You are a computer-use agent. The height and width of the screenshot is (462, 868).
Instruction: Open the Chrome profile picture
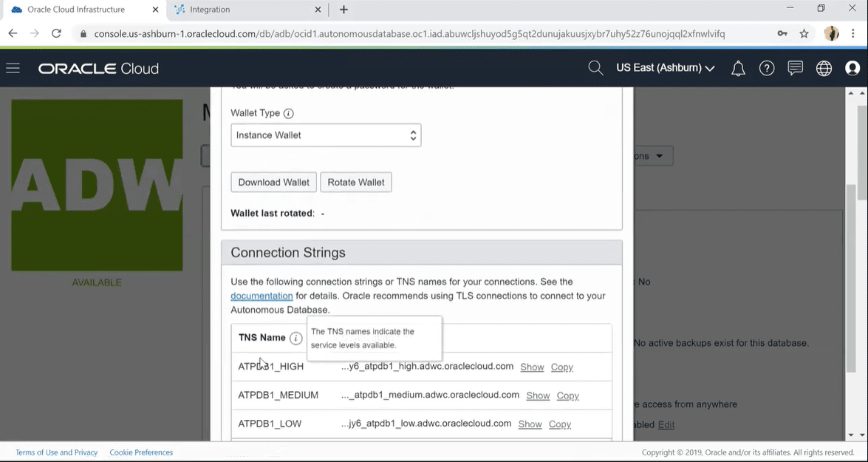(x=832, y=34)
